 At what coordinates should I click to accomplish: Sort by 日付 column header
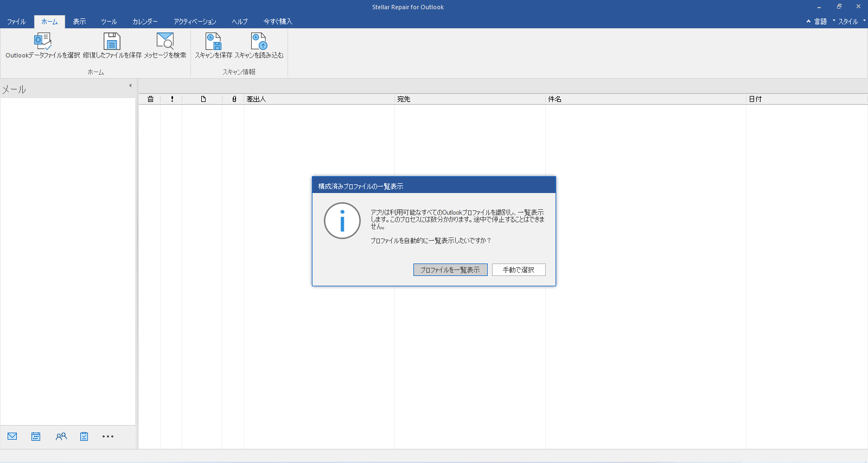807,99
